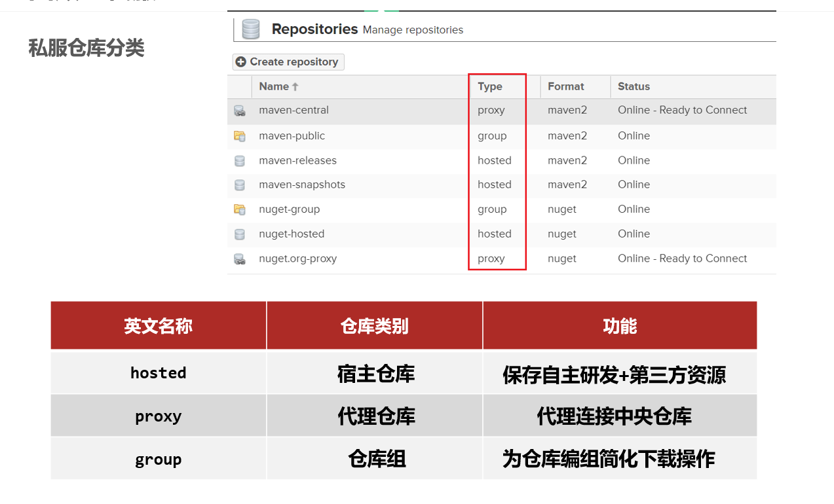Click the Online status of nuget-group
The width and height of the screenshot is (834, 504).
(x=634, y=209)
